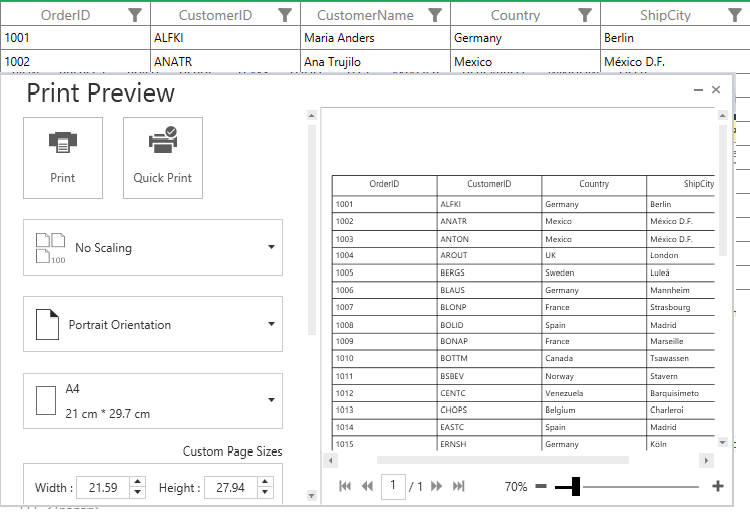Screen dimensions: 750x522
Task: Click the ANATR cell in the background grid
Action: 225,61
